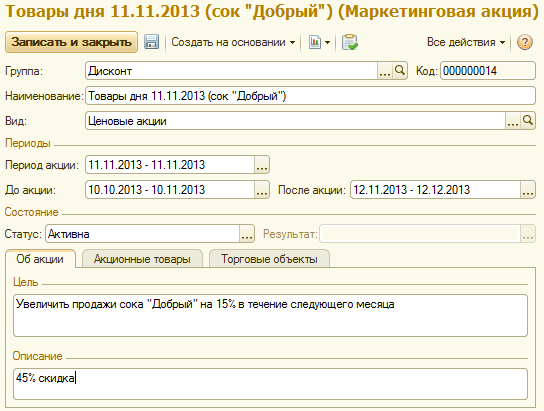Click into Наименование text field
The width and height of the screenshot is (544, 411).
310,96
